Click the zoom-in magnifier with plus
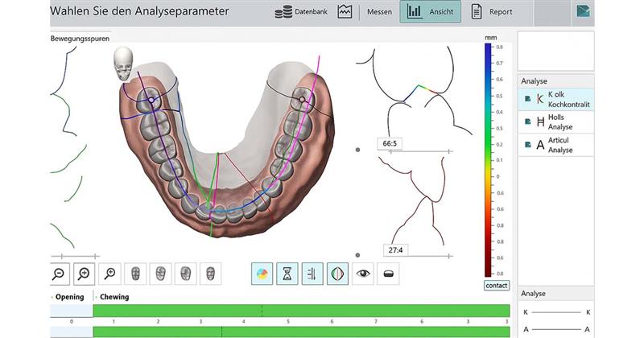The height and width of the screenshot is (338, 644). tap(84, 274)
